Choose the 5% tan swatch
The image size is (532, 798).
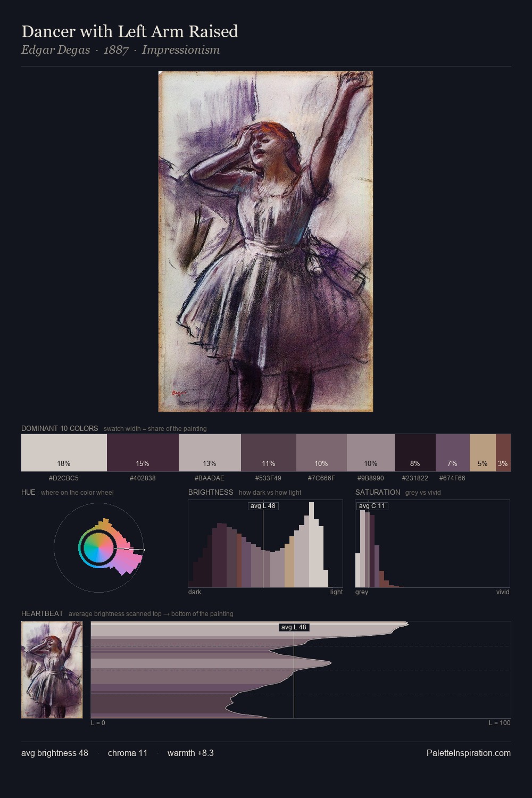(x=483, y=453)
